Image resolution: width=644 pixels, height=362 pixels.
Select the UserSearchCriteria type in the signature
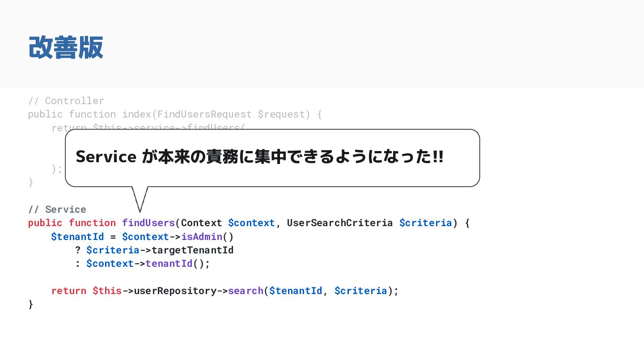340,223
